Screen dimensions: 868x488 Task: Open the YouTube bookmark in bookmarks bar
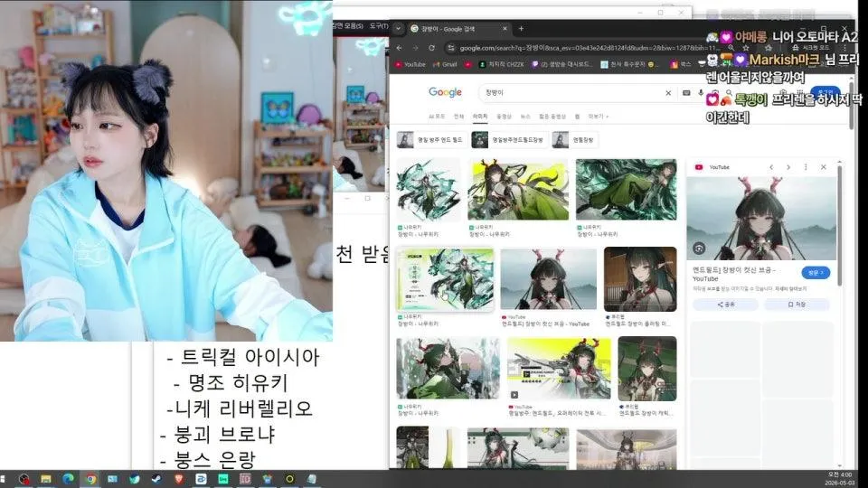410,65
